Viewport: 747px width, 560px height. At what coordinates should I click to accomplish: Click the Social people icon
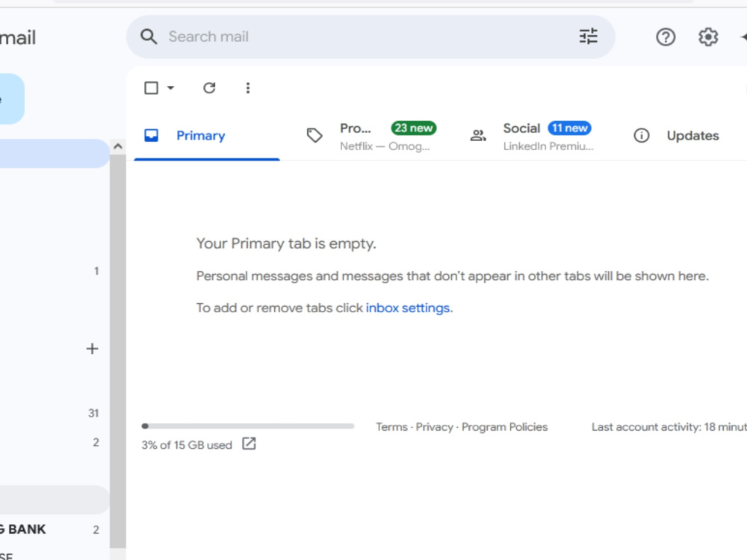pos(478,136)
